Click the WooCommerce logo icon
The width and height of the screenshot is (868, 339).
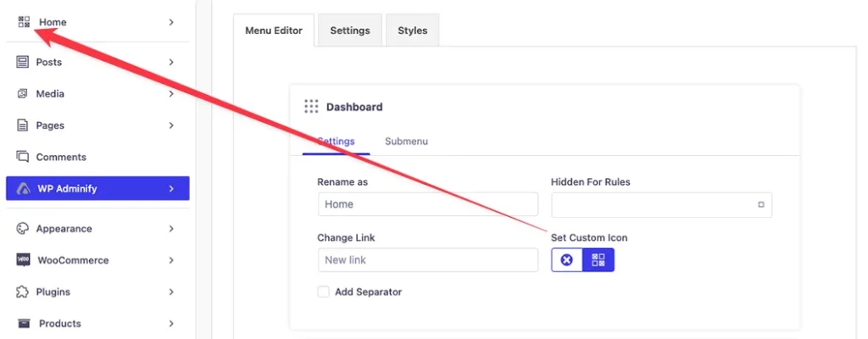[23, 260]
